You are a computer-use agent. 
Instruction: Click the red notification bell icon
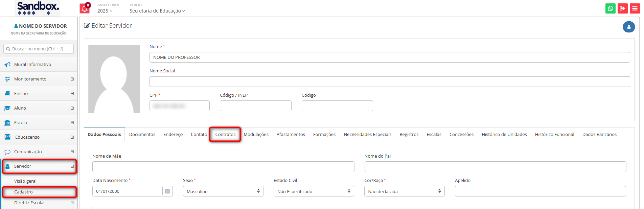(85, 9)
